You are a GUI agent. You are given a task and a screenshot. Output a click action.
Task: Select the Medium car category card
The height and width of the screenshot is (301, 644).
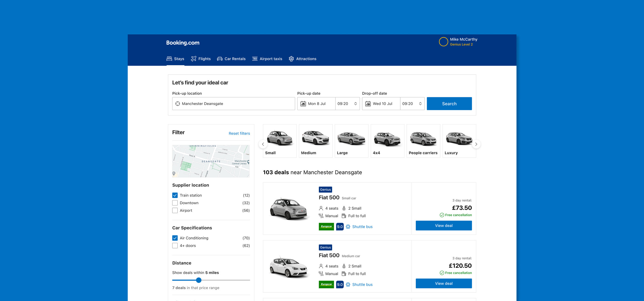316,141
